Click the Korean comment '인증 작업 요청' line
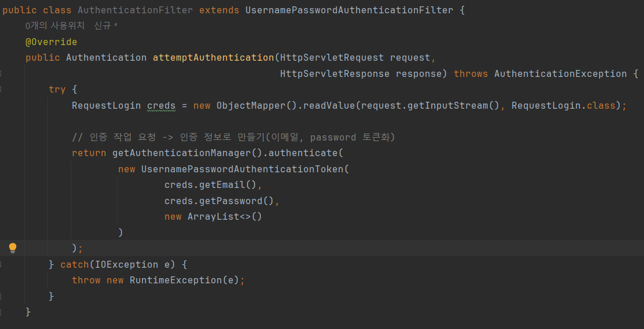This screenshot has width=644, height=329. [233, 137]
